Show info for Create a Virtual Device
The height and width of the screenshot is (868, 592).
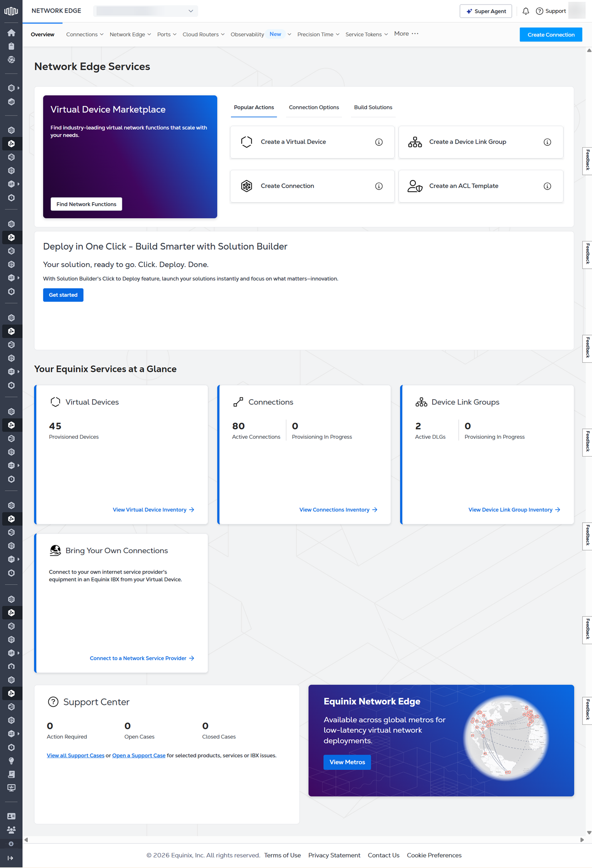379,142
